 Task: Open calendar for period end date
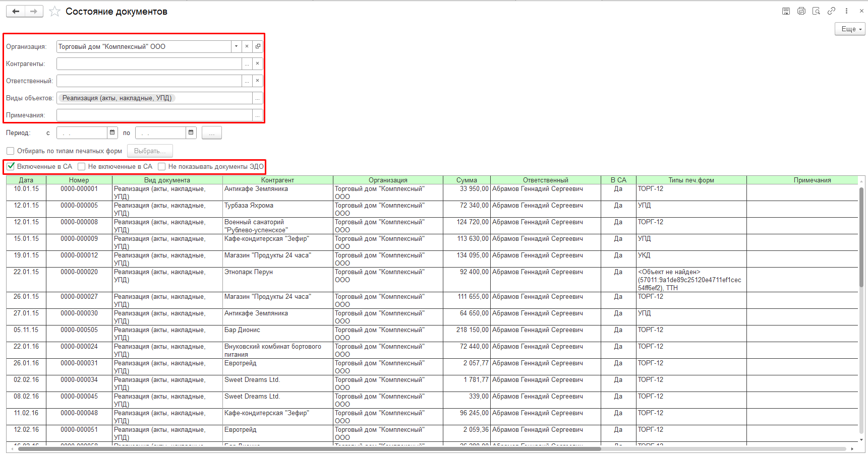191,133
